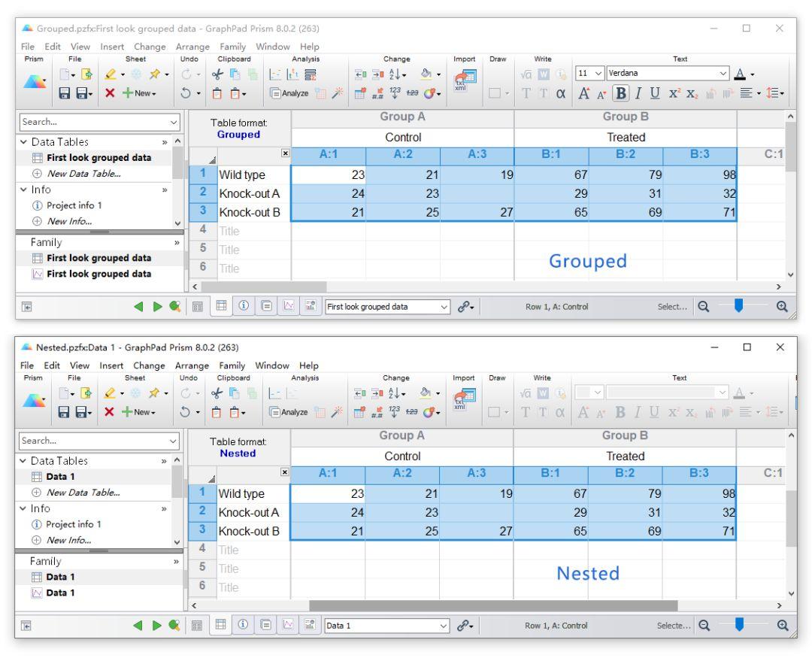
Task: Click 'New Data Table...' in Grouped navigator
Action: tap(84, 174)
